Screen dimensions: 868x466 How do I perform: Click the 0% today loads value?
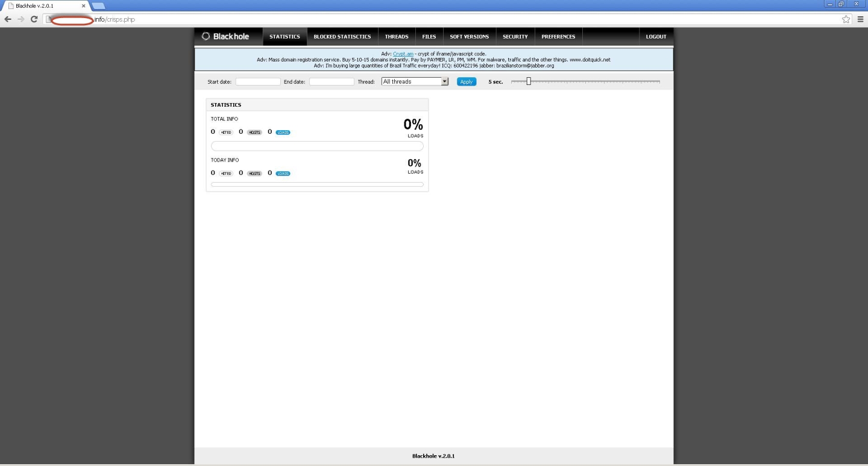point(414,163)
